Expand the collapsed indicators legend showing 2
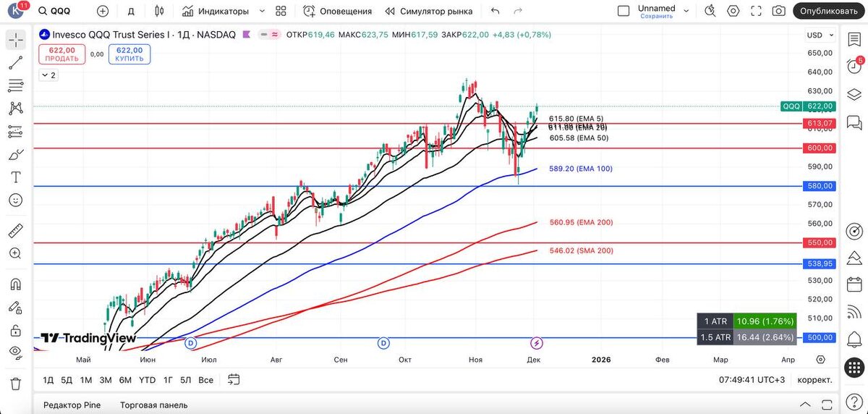The height and width of the screenshot is (414, 868). 48,75
